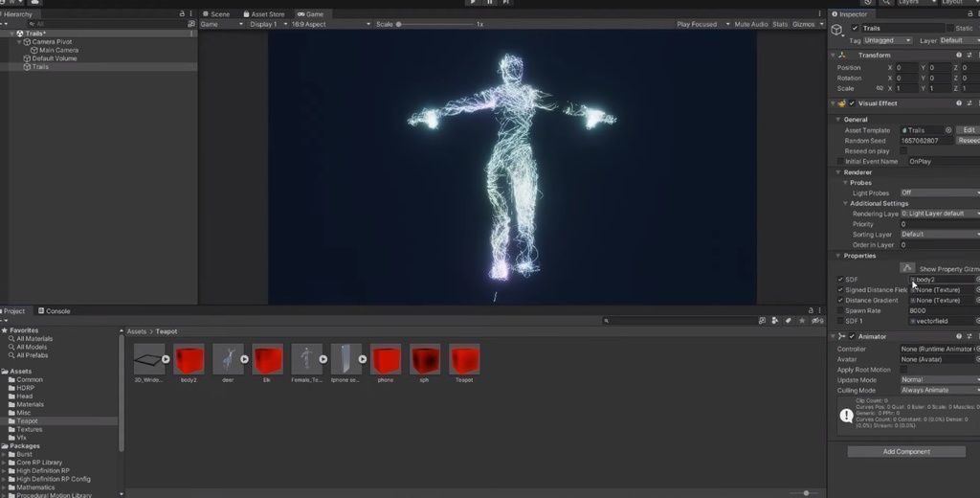Click the Hierarchy panel lock icon
This screenshot has height=498, width=980.
point(182,13)
